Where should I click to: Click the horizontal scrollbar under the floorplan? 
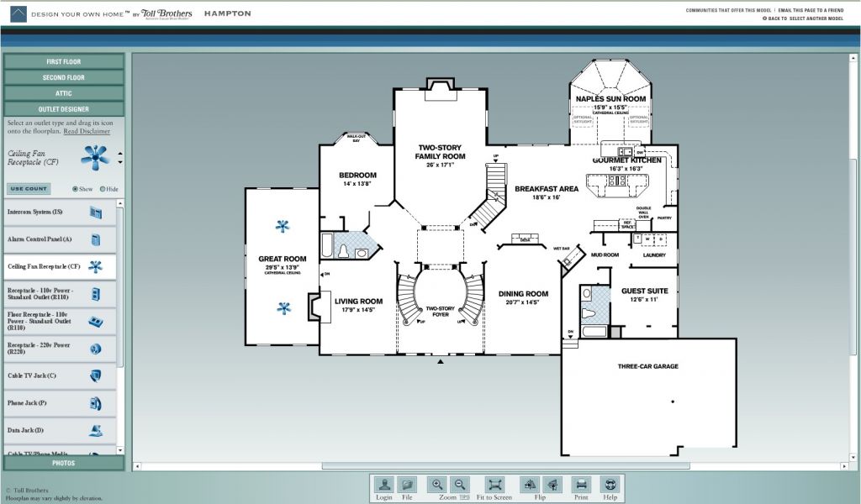coord(504,465)
